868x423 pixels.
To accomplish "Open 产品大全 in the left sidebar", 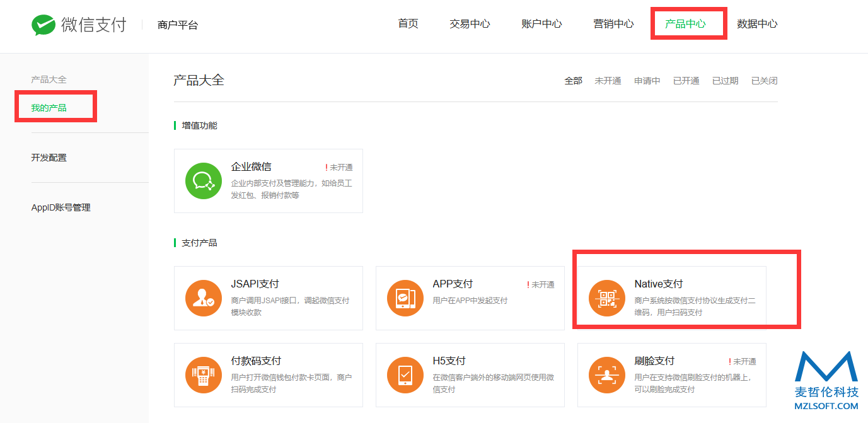I will pyautogui.click(x=49, y=79).
